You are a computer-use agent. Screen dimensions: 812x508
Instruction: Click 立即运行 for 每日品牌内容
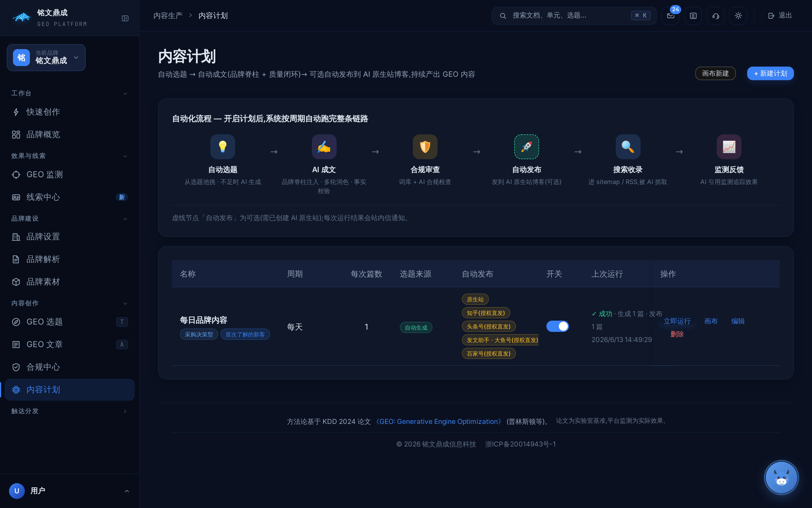click(677, 321)
